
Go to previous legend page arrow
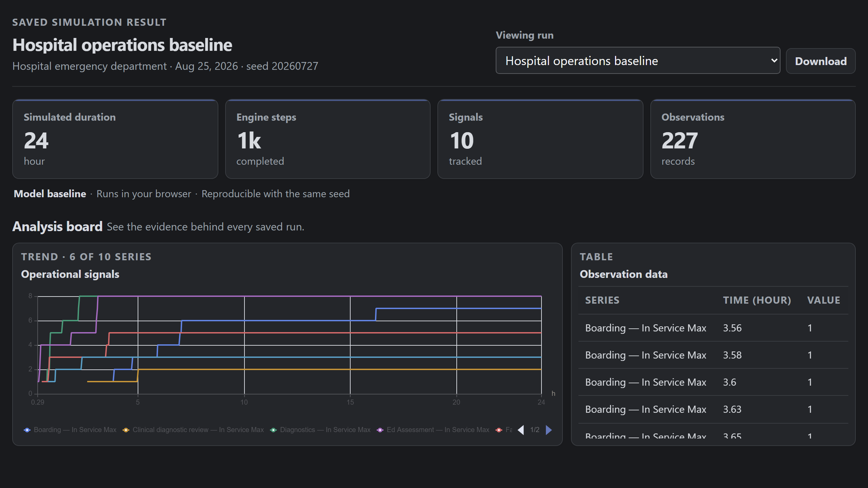point(521,430)
